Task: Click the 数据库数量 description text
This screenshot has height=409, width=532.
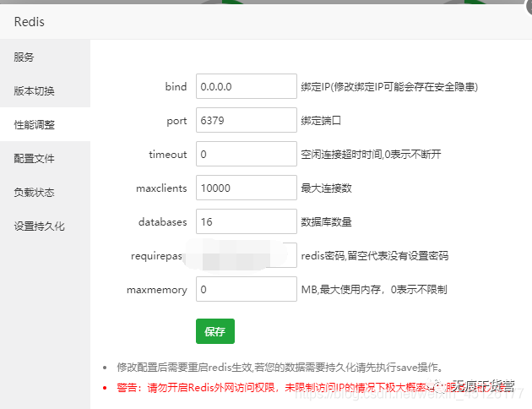Action: coord(327,222)
